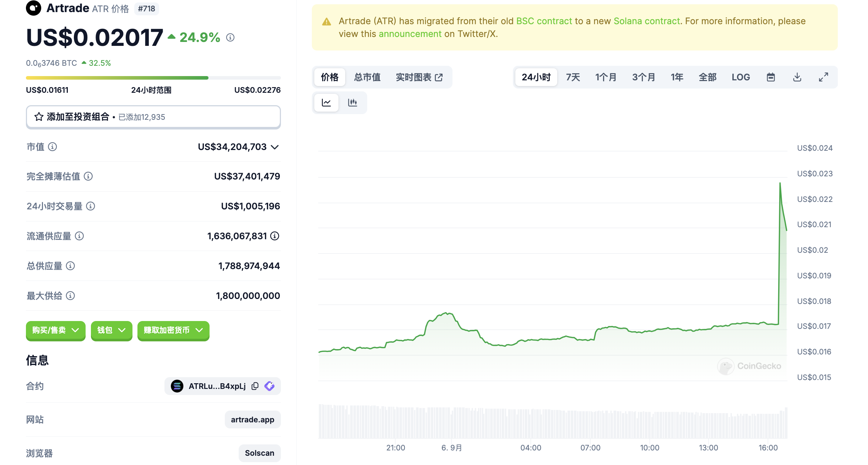Select the 7天 time range
Image resolution: width=868 pixels, height=465 pixels.
(x=573, y=77)
